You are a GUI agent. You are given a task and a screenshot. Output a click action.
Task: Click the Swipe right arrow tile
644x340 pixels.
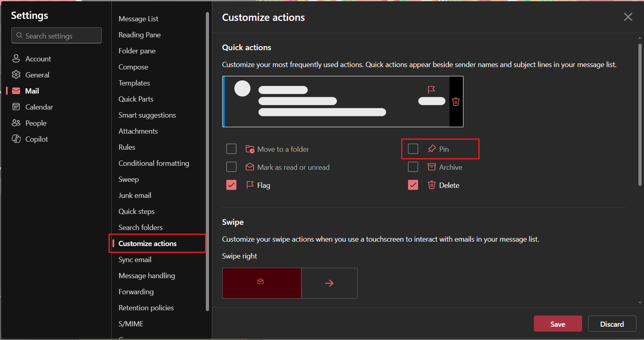click(329, 283)
